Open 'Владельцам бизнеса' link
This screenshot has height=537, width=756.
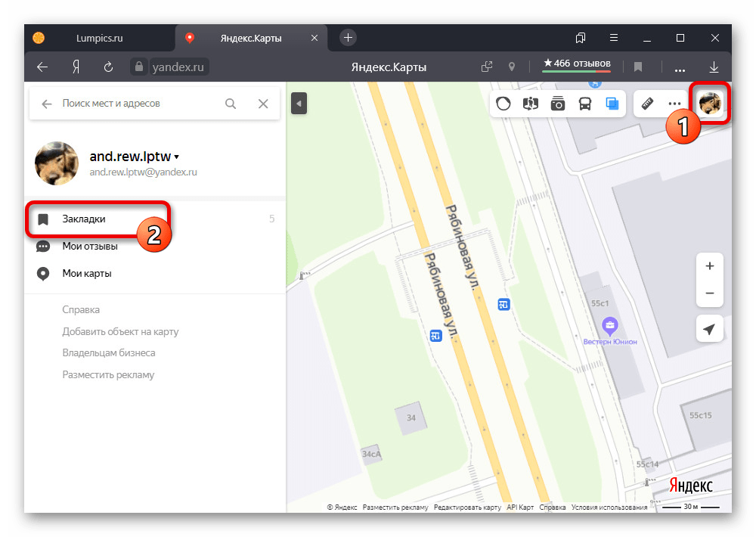tap(108, 353)
